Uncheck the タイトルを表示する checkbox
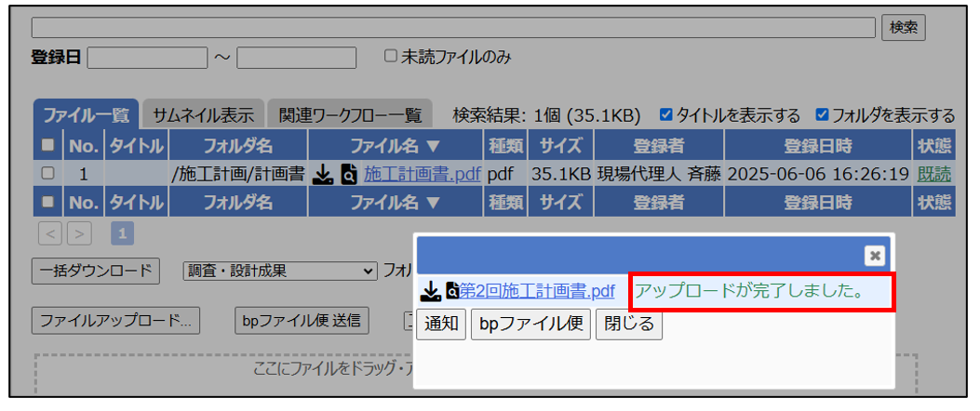This screenshot has height=411, width=980. click(665, 115)
